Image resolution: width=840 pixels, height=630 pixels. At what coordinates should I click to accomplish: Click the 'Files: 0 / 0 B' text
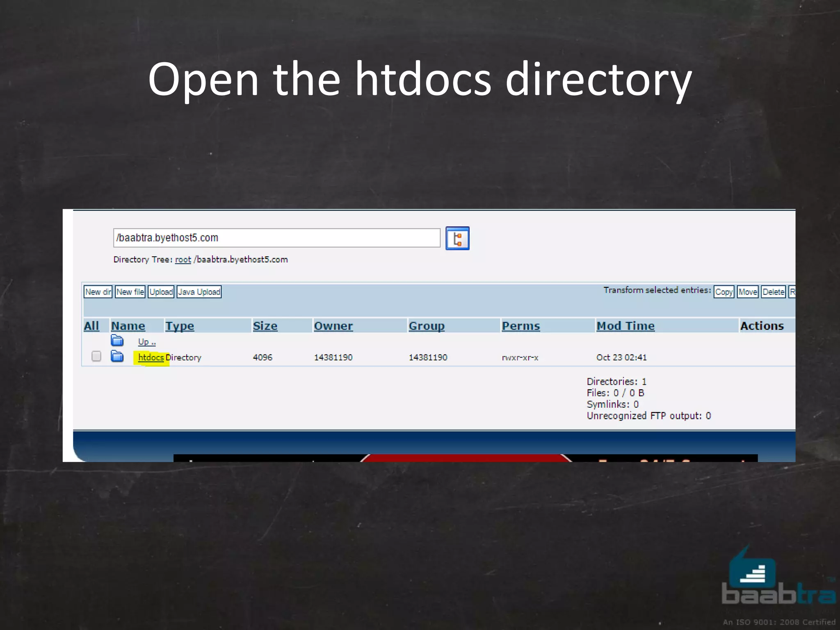point(615,393)
